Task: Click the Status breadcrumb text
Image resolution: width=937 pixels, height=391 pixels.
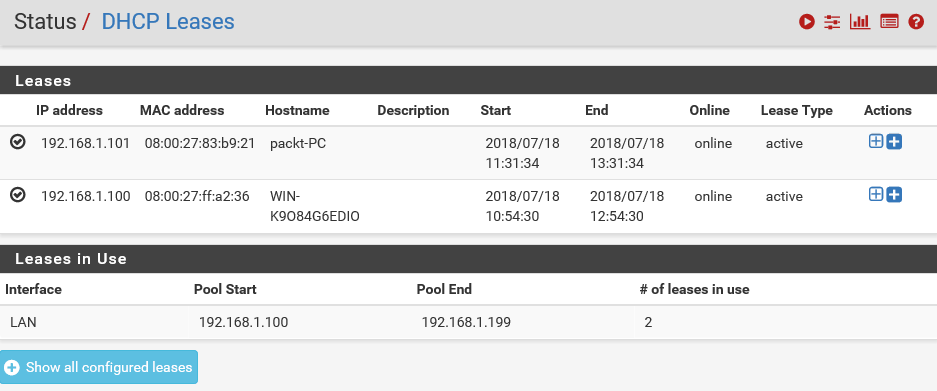Action: click(x=45, y=22)
